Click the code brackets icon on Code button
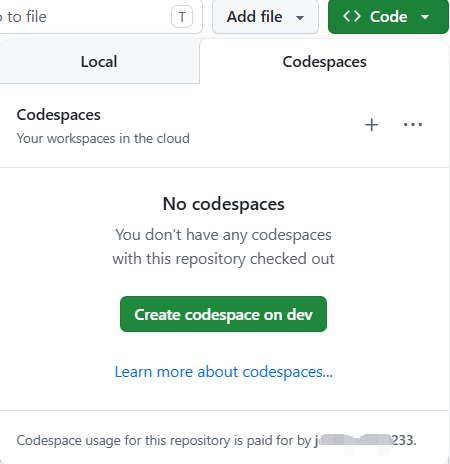450x464 pixels. [352, 16]
